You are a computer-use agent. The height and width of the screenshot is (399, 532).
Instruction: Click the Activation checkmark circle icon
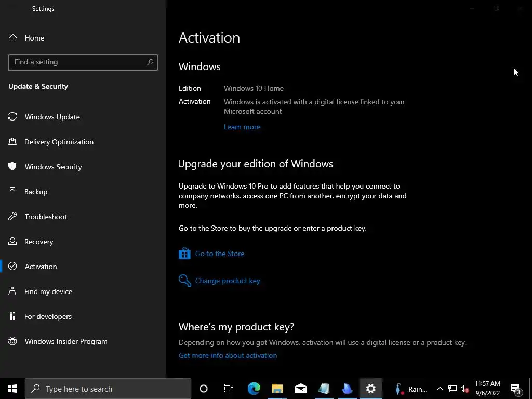[x=12, y=266]
